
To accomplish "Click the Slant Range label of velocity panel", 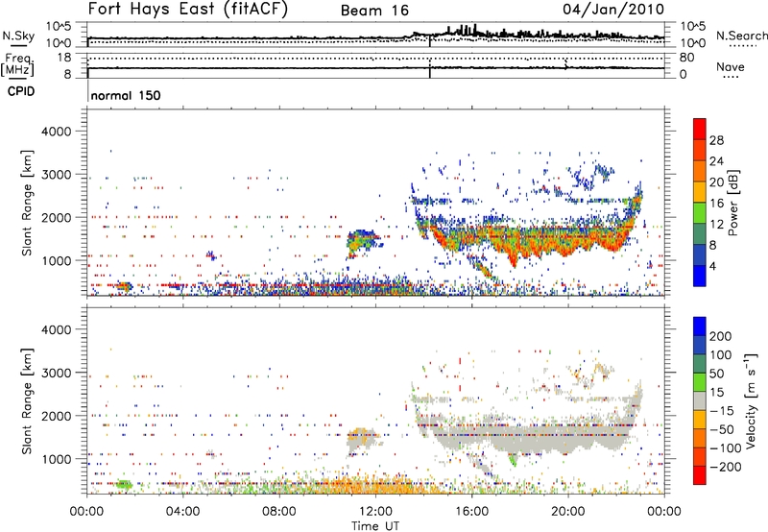I will (27, 401).
